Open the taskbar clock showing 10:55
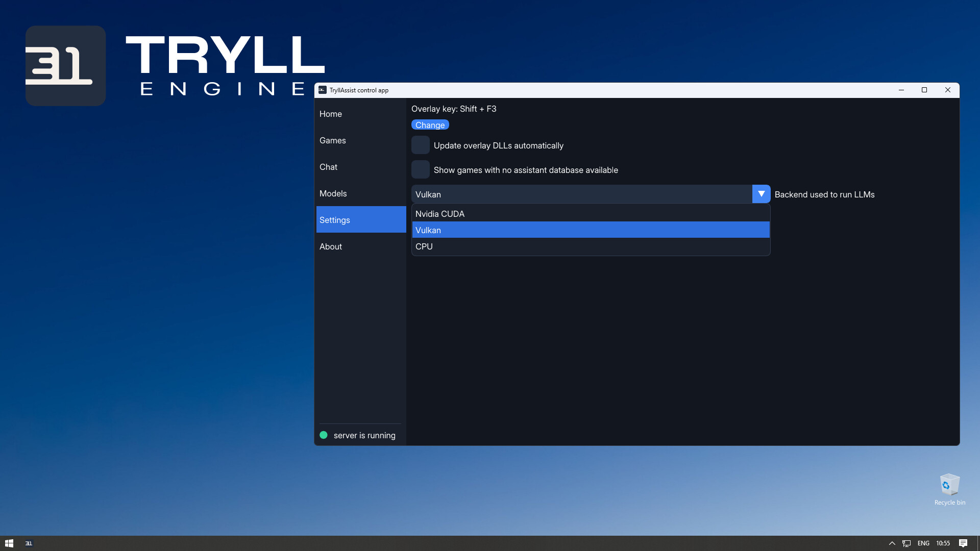Viewport: 980px width, 551px height. (x=943, y=543)
